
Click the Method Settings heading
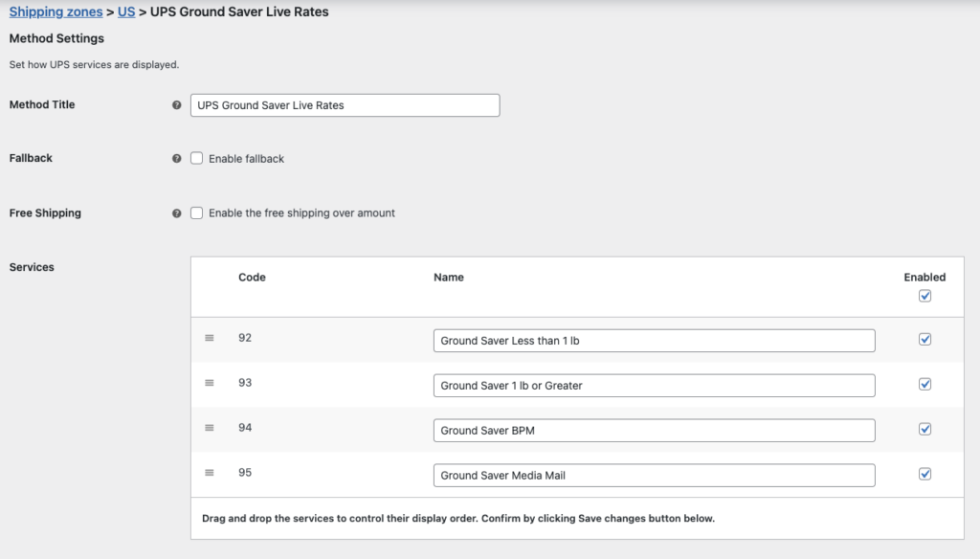coord(56,39)
